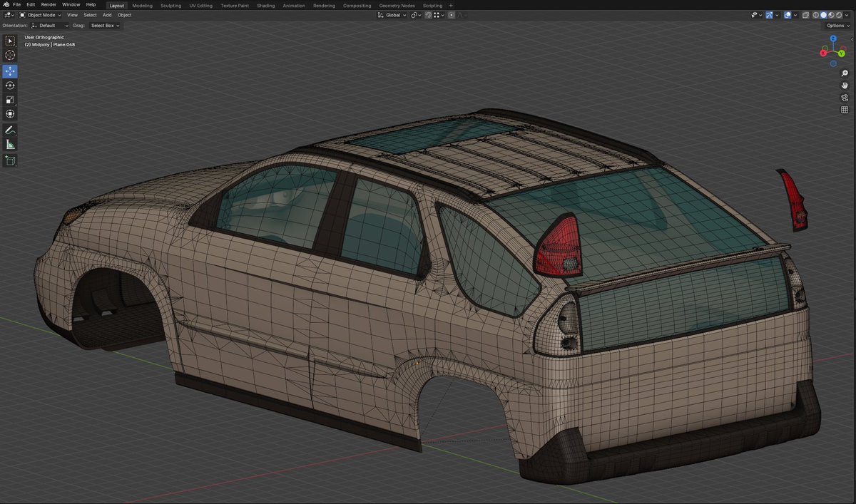Select material preview shading

coord(831,15)
